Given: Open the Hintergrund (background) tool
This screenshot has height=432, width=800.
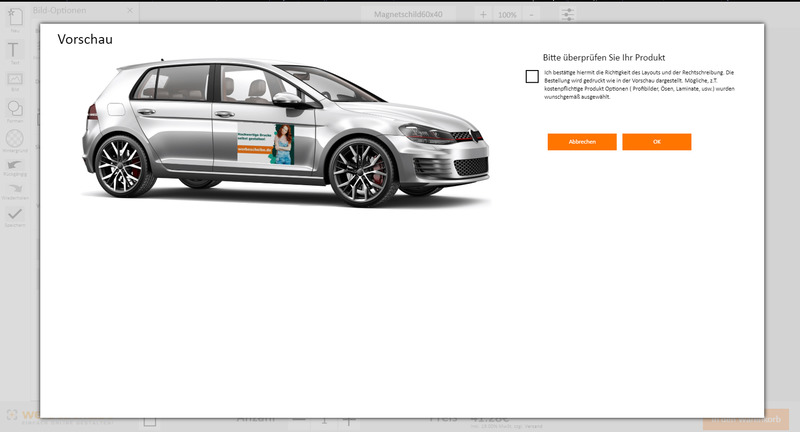Looking at the screenshot, I should [15, 138].
